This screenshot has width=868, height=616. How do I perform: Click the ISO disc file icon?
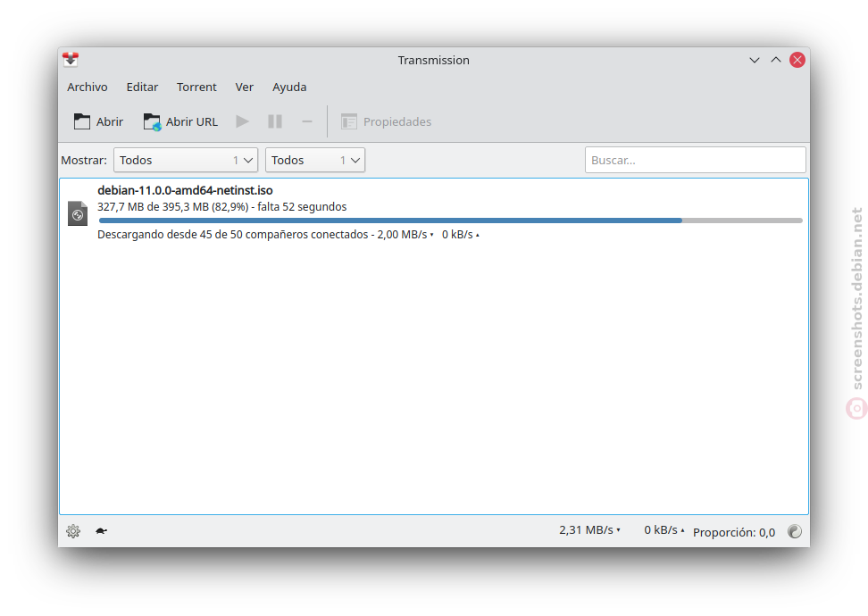[78, 213]
